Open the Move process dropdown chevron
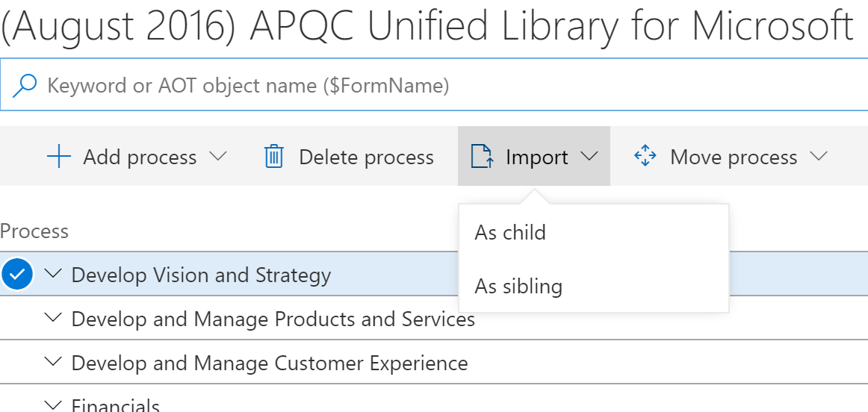Screen dimensions: 868x412 click(819, 157)
